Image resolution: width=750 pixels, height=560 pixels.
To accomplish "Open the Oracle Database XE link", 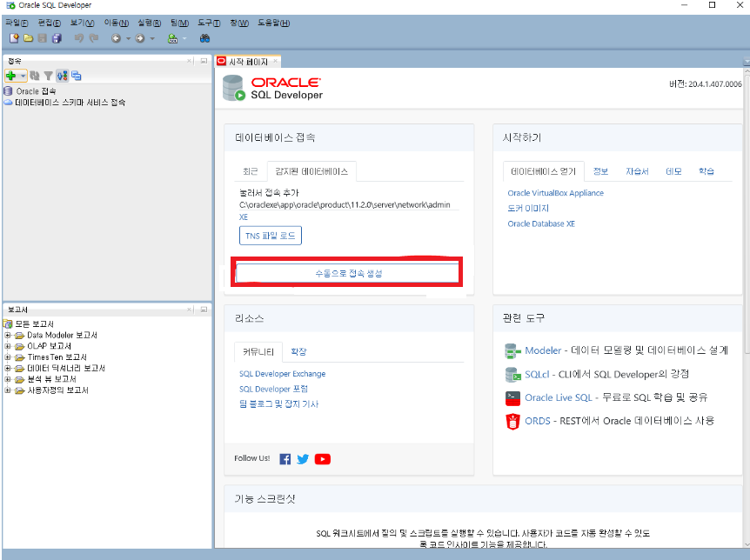I will coord(541,223).
